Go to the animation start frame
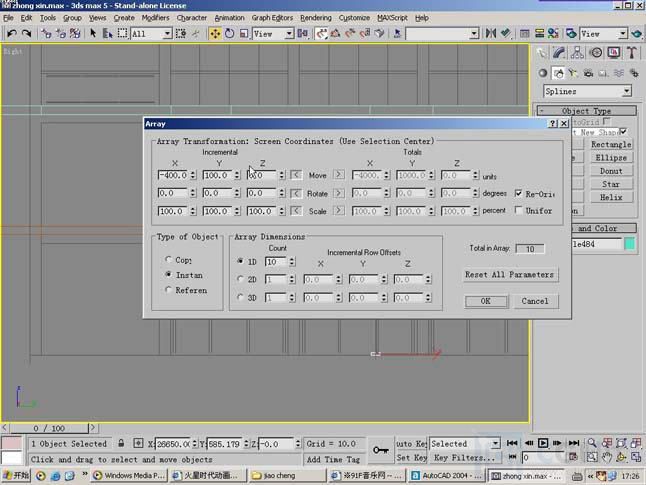 pyautogui.click(x=512, y=443)
